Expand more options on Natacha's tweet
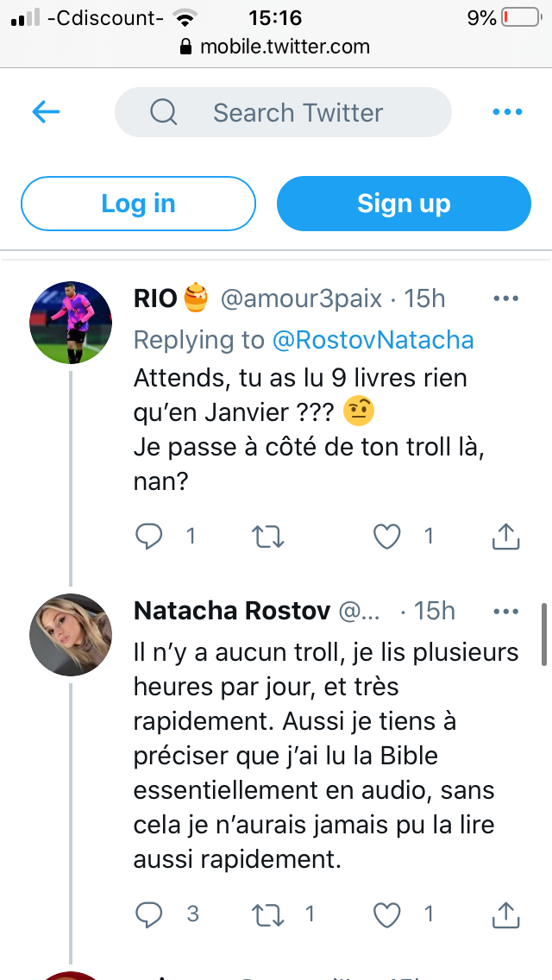Viewport: 552px width, 980px height. point(505,612)
